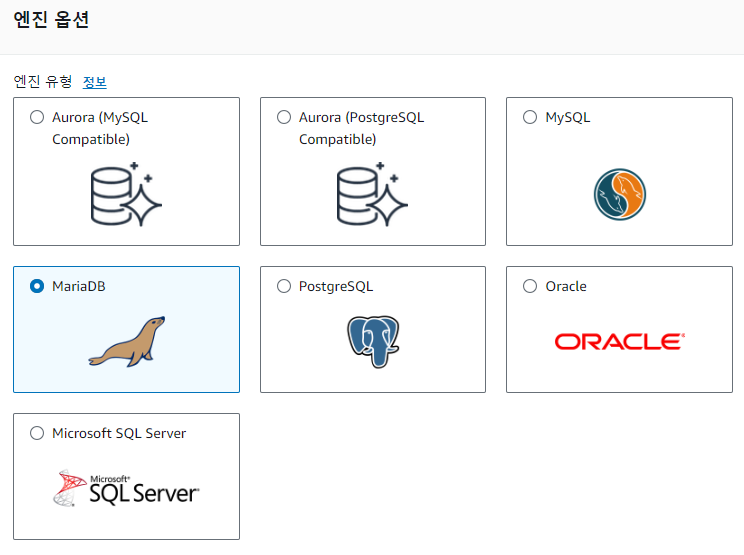Viewport: 744px width, 555px height.
Task: Click the 'Oracle' label text
Action: [x=566, y=286]
